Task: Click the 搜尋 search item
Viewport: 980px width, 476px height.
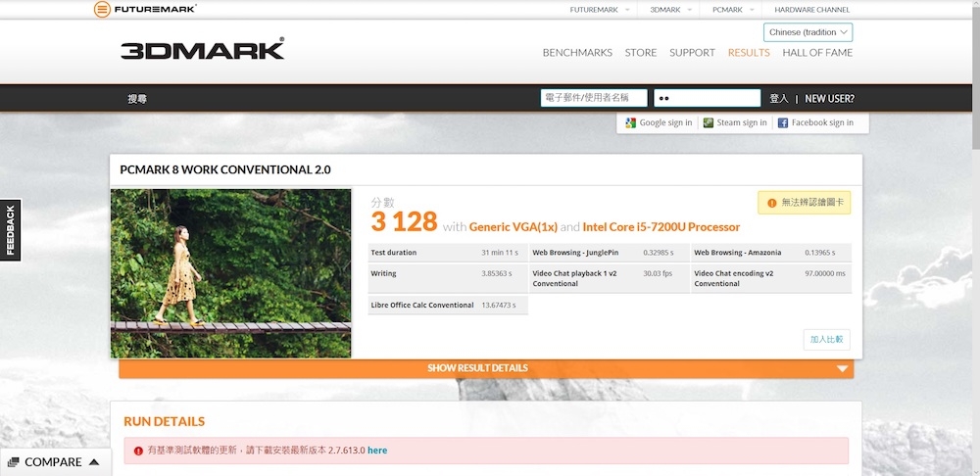Action: (137, 99)
